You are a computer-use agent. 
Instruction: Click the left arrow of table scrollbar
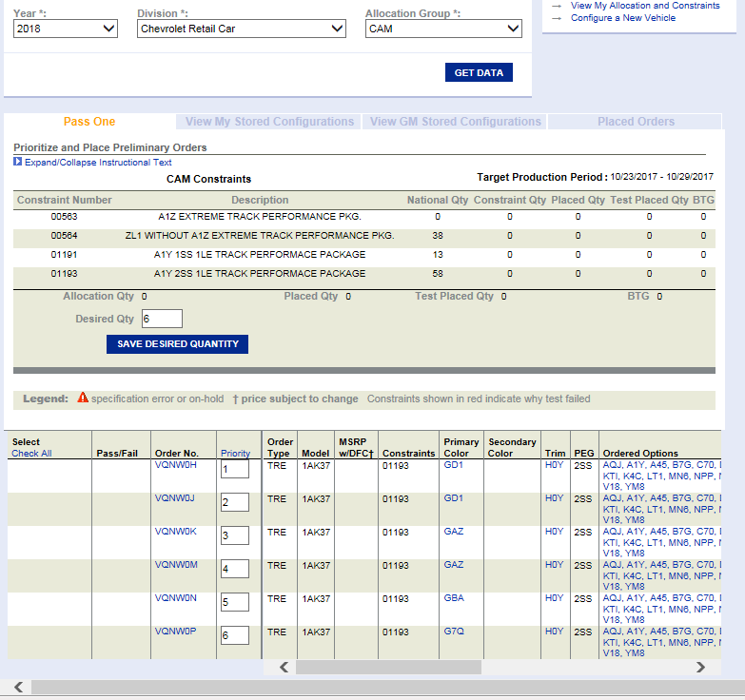coord(283,668)
